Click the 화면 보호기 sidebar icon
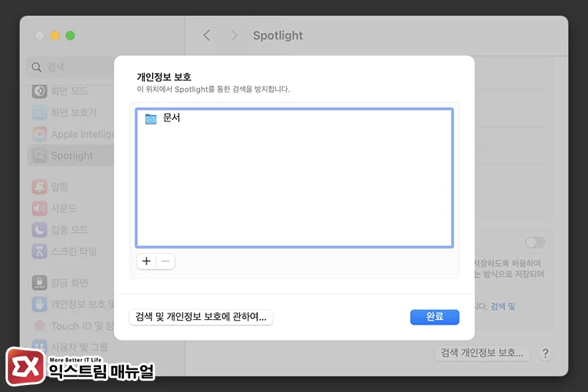 [39, 112]
